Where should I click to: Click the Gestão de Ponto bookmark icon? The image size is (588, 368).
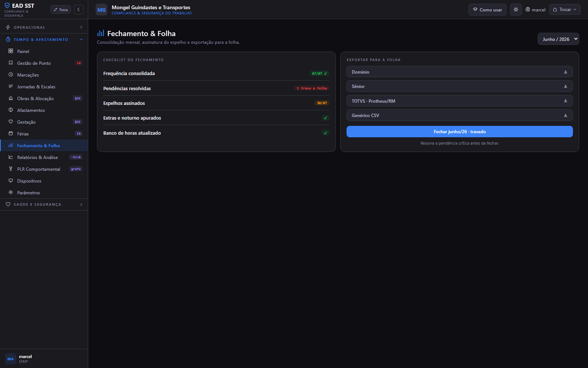coord(11,63)
